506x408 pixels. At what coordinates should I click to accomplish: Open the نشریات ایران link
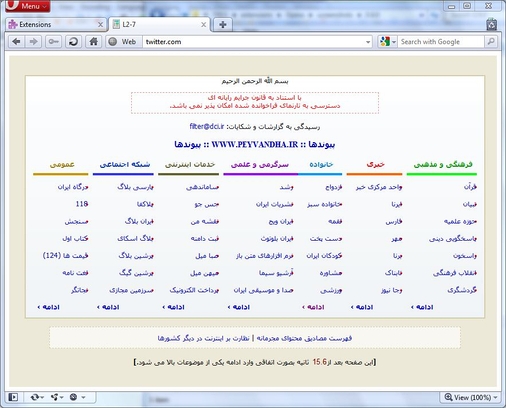[274, 204]
